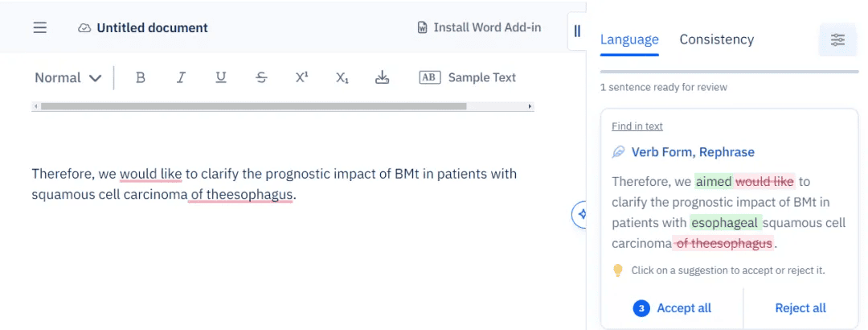This screenshot has width=868, height=330.
Task: Apply bold formatting
Action: pyautogui.click(x=141, y=77)
